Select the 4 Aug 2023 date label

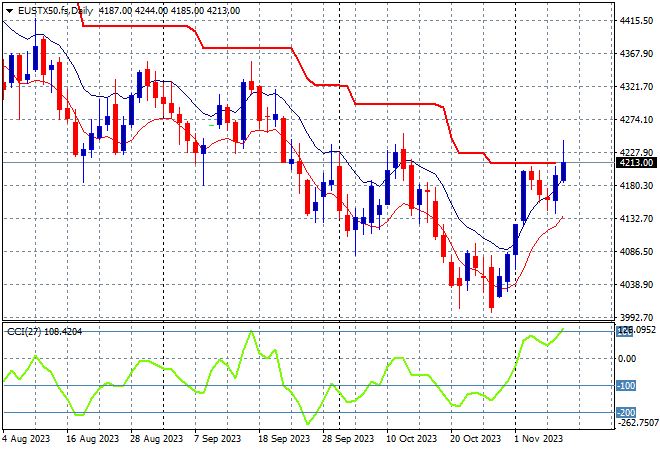[26, 439]
